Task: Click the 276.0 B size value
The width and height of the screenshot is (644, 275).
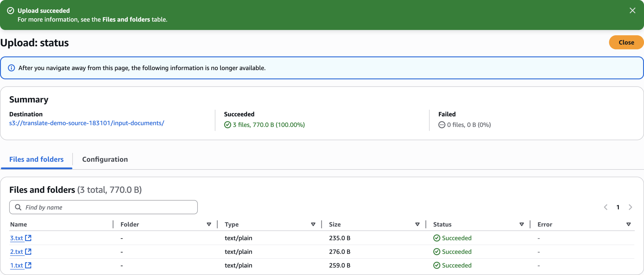Action: 340,252
